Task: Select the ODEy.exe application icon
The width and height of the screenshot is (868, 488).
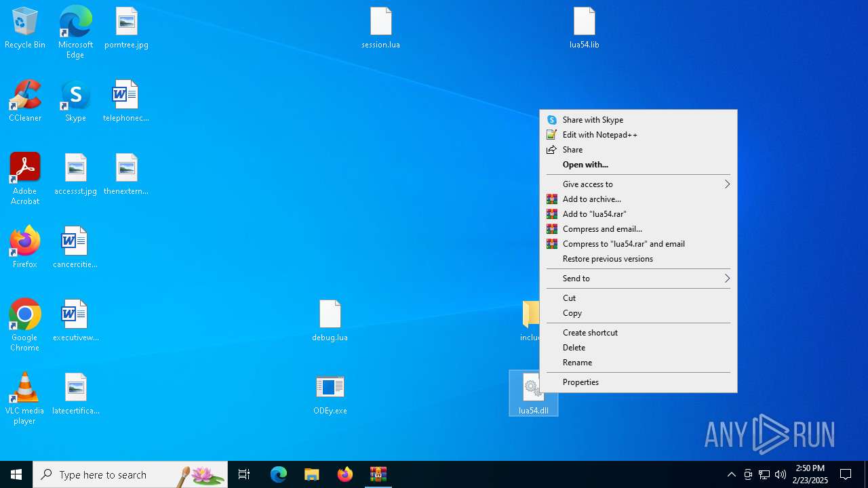Action: click(330, 394)
